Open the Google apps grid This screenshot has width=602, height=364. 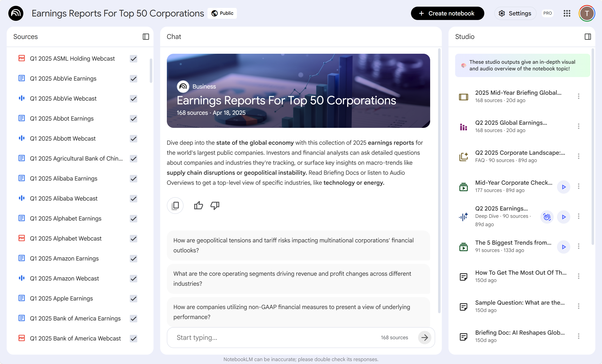pos(567,14)
